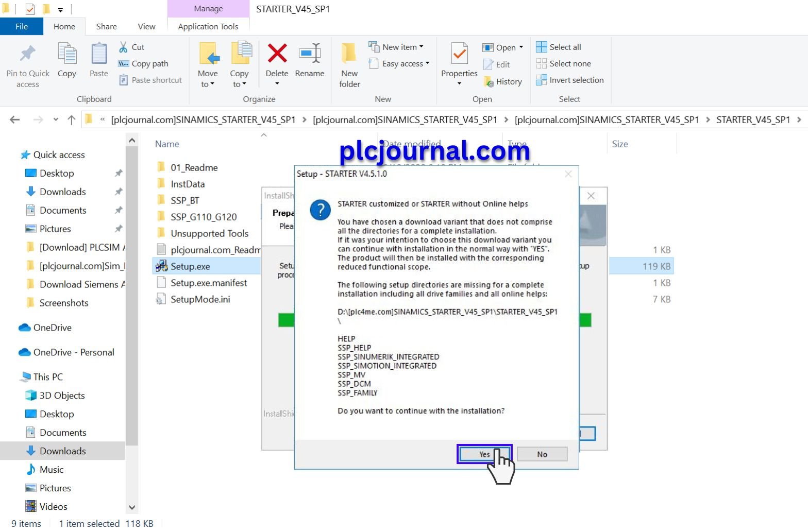Open Desktop under Quick access
The width and height of the screenshot is (808, 532).
coord(57,173)
